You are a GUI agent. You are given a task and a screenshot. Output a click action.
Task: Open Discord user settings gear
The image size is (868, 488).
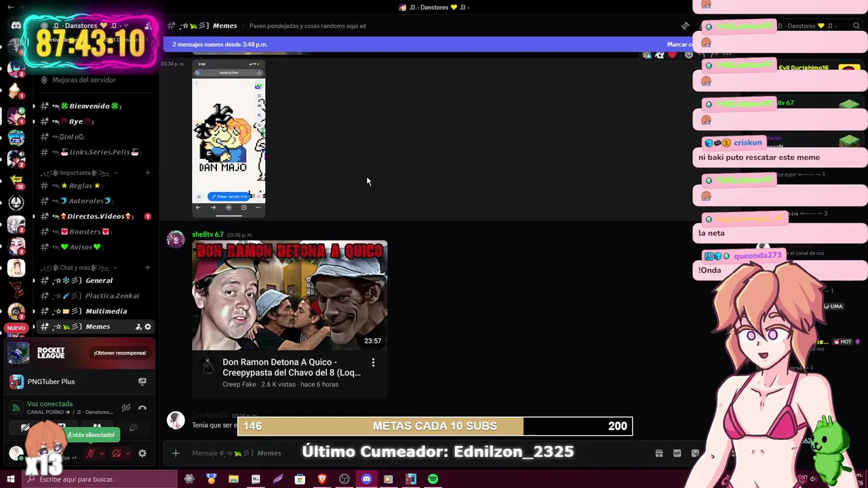coord(142,453)
